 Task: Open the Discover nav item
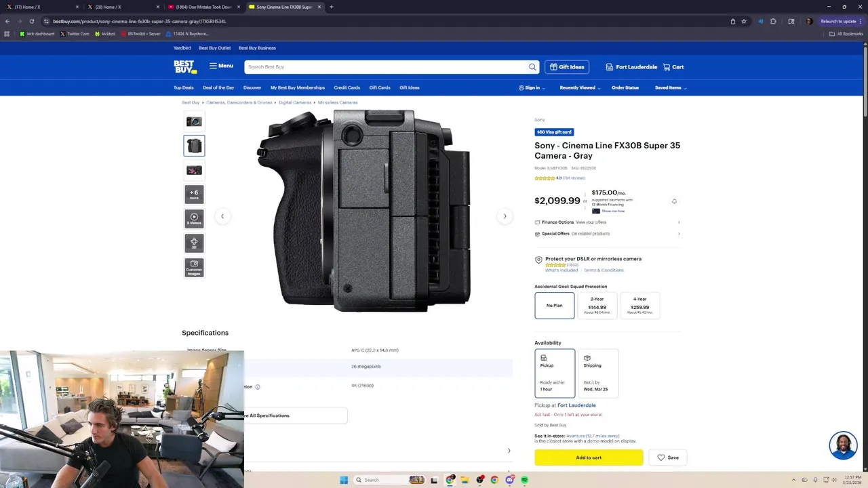252,87
